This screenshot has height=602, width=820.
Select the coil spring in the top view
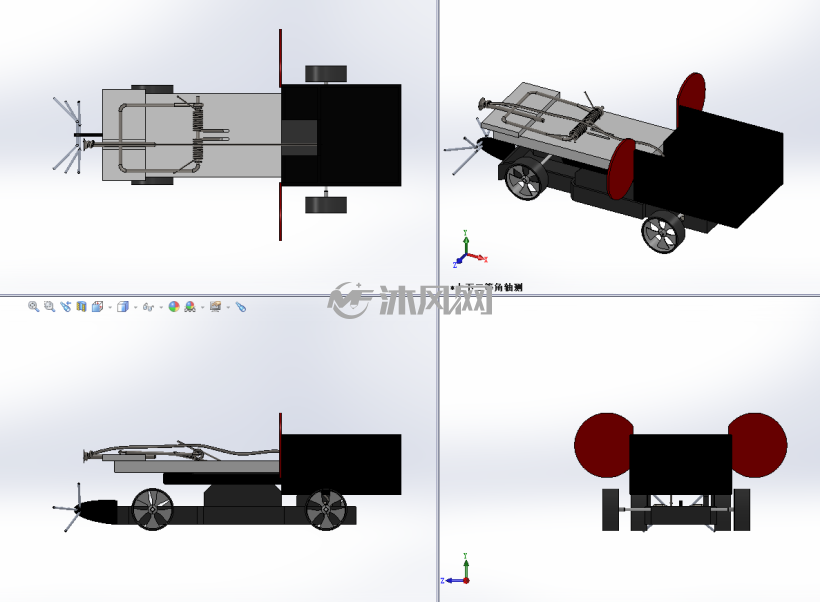[198, 133]
